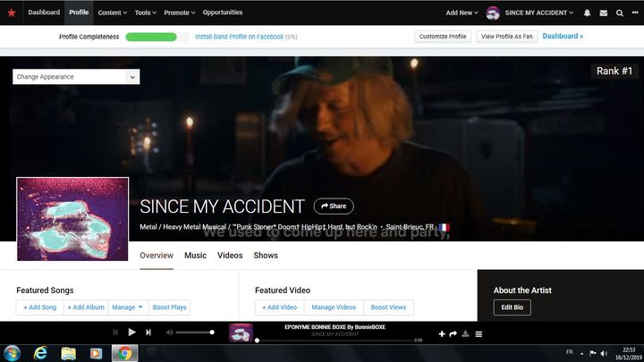Click Install Band Profile on Facebook link
Screen dimensions: 644x362
240,37
